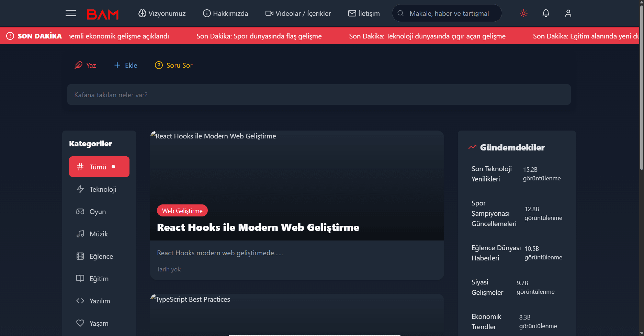Click the search magnifier icon
Image resolution: width=644 pixels, height=336 pixels.
click(400, 13)
